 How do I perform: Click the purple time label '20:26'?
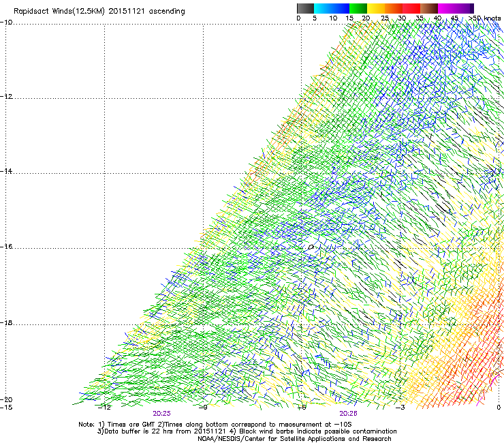click(349, 414)
